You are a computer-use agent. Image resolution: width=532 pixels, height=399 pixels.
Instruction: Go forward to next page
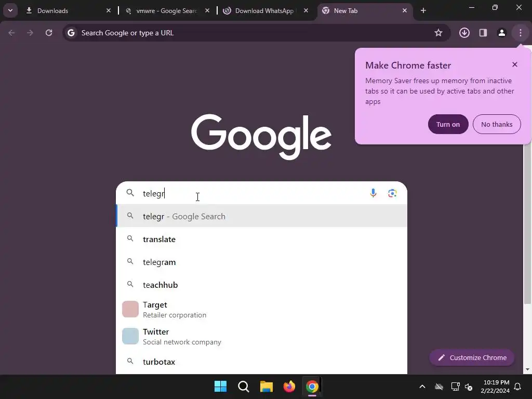[x=30, y=33]
